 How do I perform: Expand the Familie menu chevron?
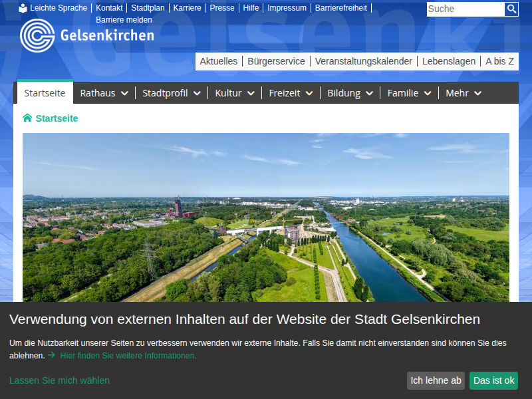(428, 93)
